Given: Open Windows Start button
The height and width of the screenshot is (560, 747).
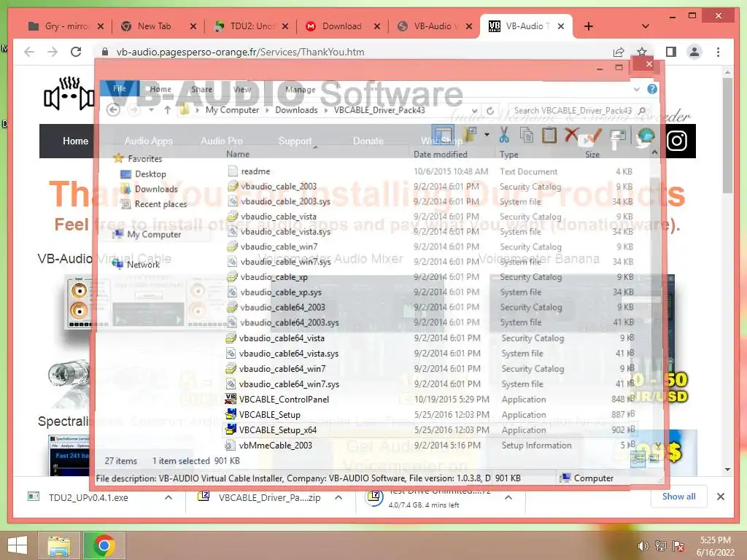Looking at the screenshot, I should click(x=18, y=545).
